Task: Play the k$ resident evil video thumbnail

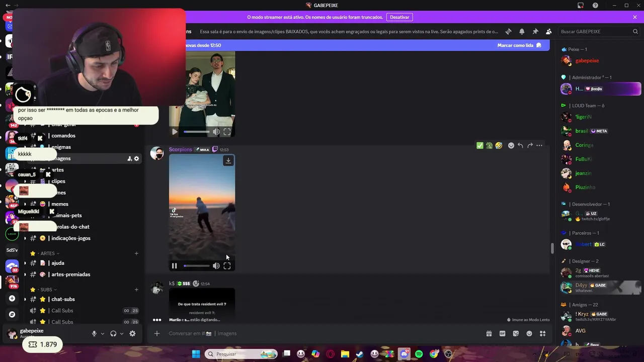Action: [x=202, y=303]
